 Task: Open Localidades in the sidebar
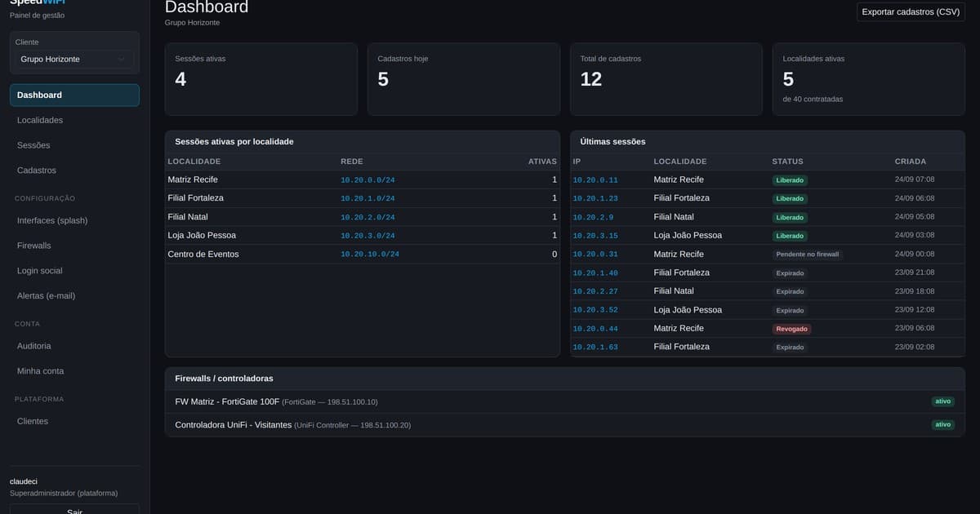[x=74, y=120]
